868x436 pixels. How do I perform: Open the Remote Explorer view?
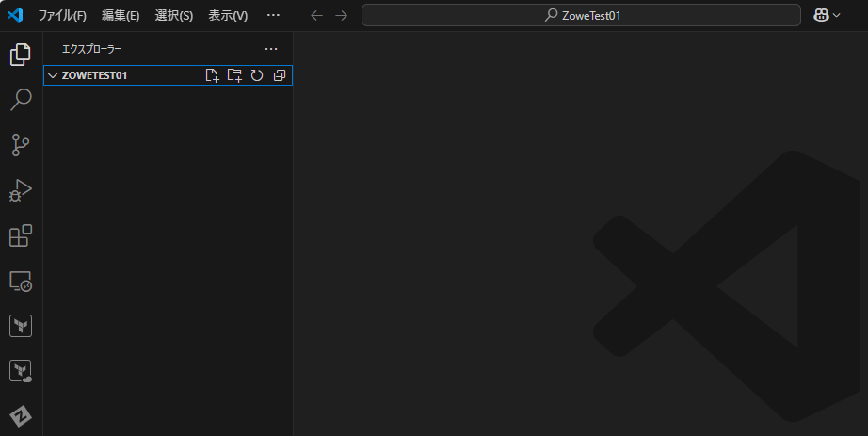coord(21,281)
